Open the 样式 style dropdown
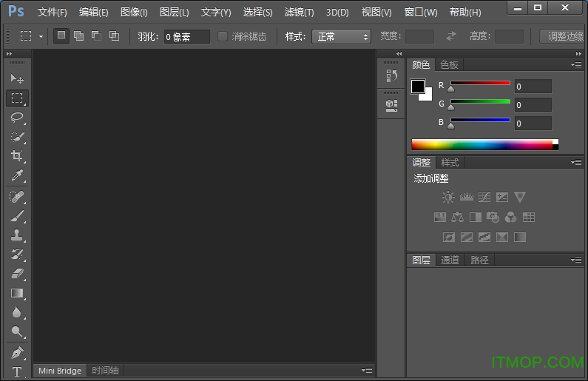 [341, 36]
